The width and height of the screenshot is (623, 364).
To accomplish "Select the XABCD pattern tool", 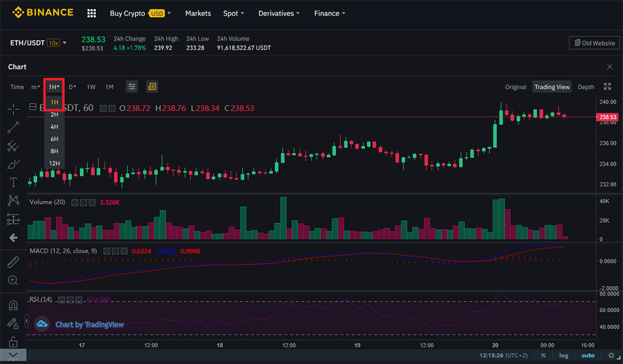I will pyautogui.click(x=13, y=200).
